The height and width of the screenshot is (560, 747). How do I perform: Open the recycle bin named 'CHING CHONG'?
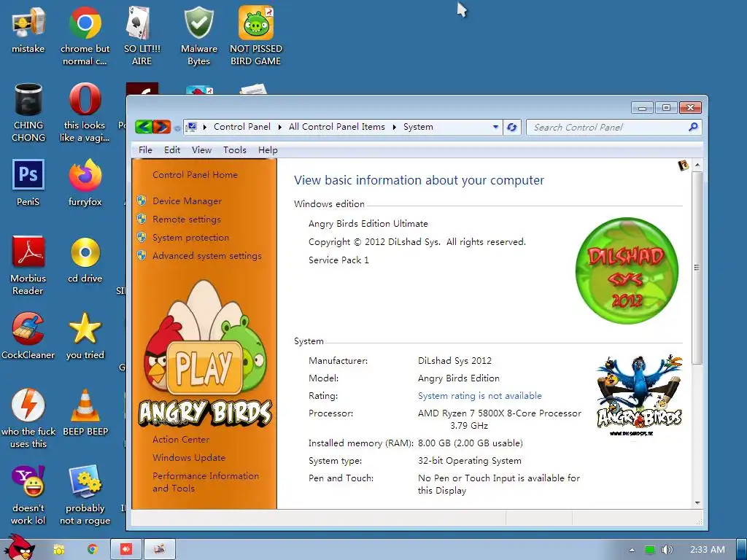click(28, 112)
